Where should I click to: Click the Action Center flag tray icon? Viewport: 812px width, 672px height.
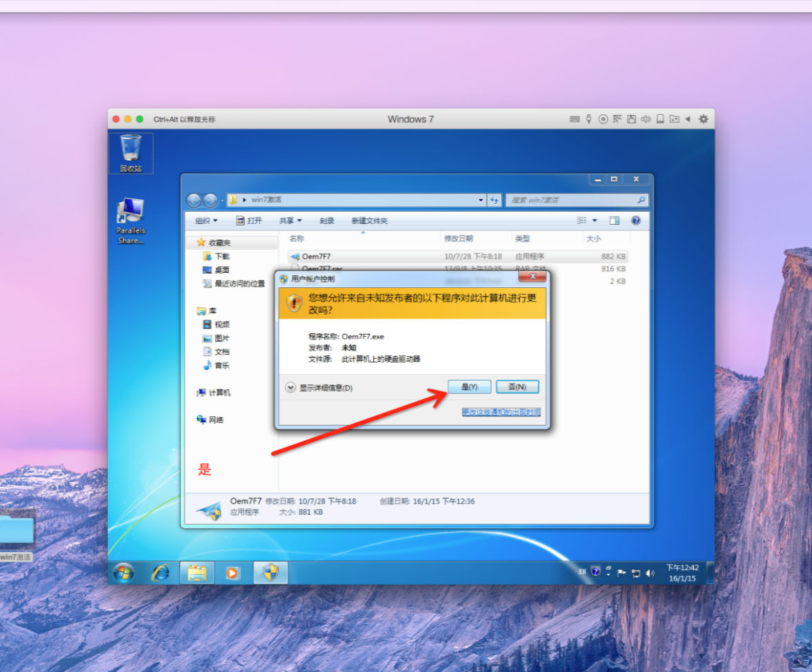pyautogui.click(x=622, y=573)
